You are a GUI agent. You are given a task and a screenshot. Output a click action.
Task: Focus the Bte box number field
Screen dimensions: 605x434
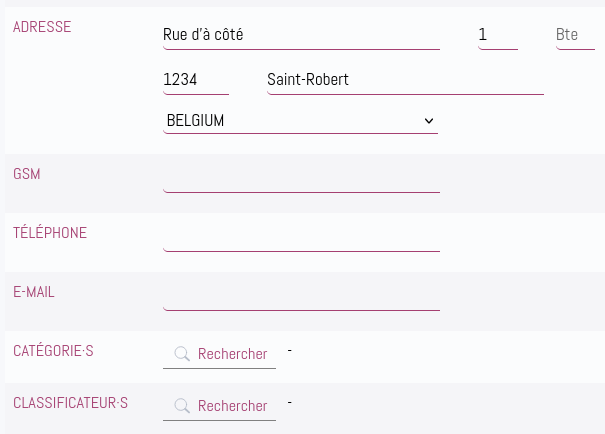click(575, 35)
